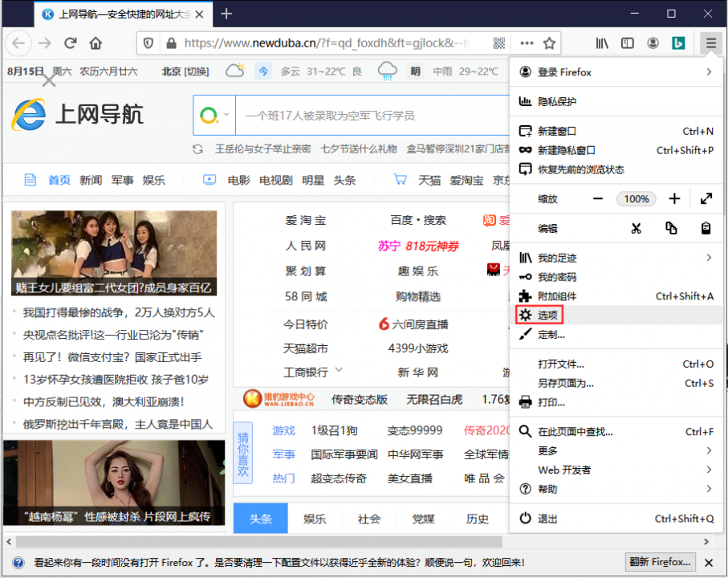
Task: Choose 定制... menu item
Action: tap(616, 334)
